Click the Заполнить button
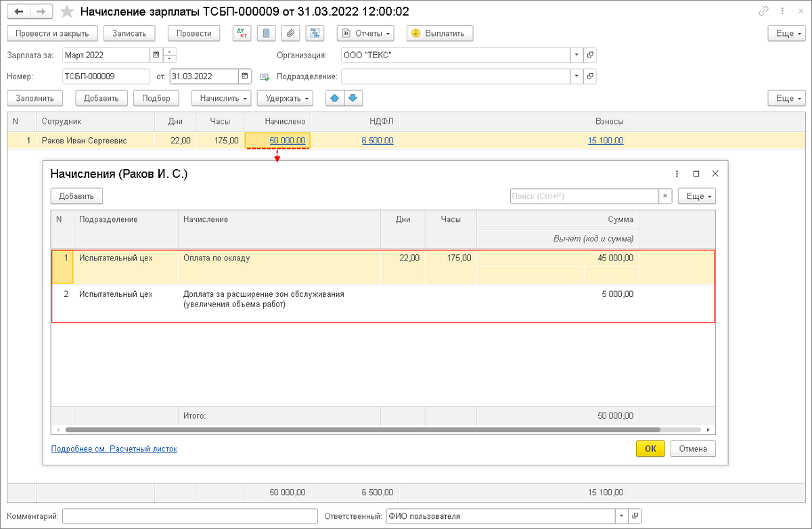This screenshot has width=812, height=529. [35, 98]
